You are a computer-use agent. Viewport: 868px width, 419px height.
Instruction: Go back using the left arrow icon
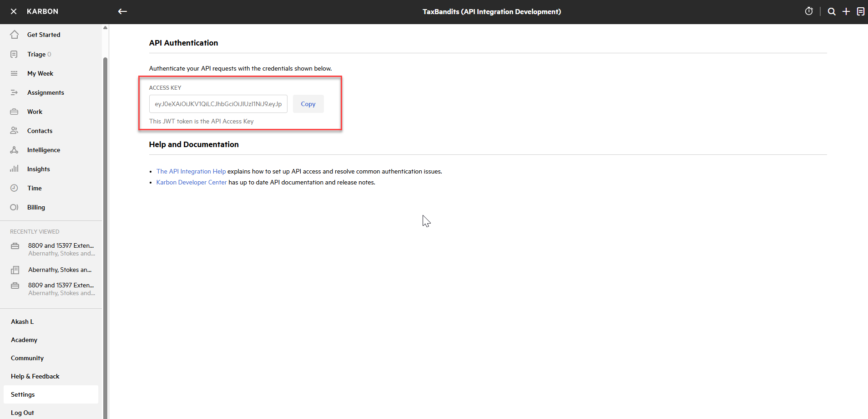point(122,11)
